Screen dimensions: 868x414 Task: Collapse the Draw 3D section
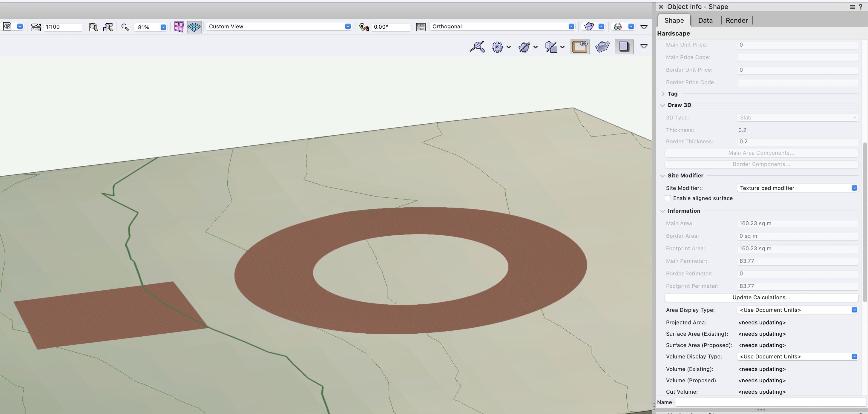pyautogui.click(x=662, y=105)
